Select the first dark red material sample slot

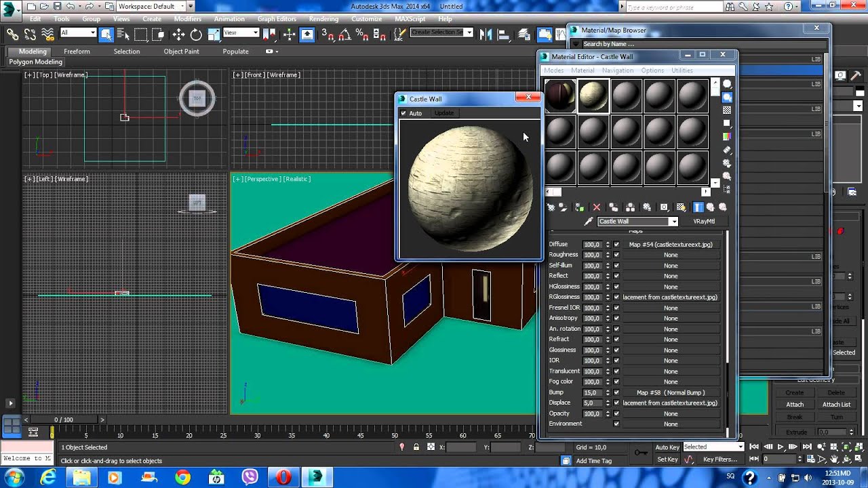(x=560, y=96)
